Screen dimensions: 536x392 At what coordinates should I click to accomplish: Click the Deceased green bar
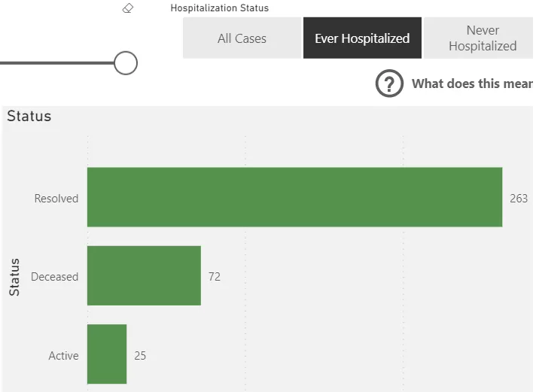pyautogui.click(x=144, y=275)
